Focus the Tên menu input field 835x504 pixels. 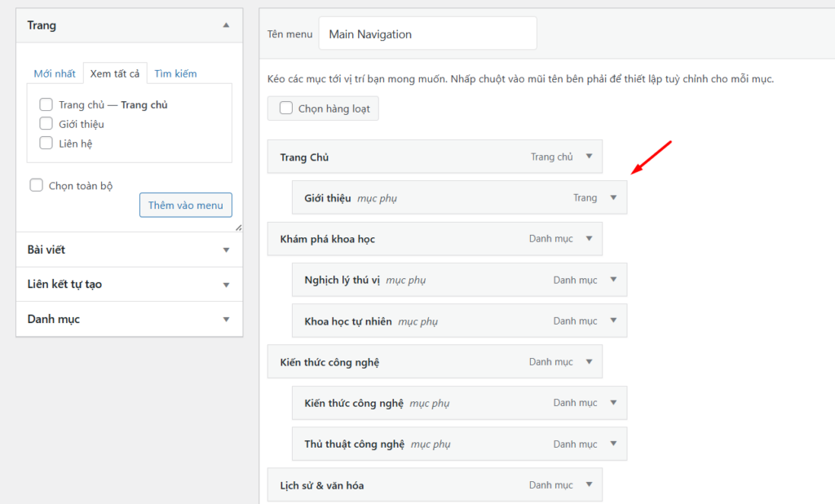point(427,34)
